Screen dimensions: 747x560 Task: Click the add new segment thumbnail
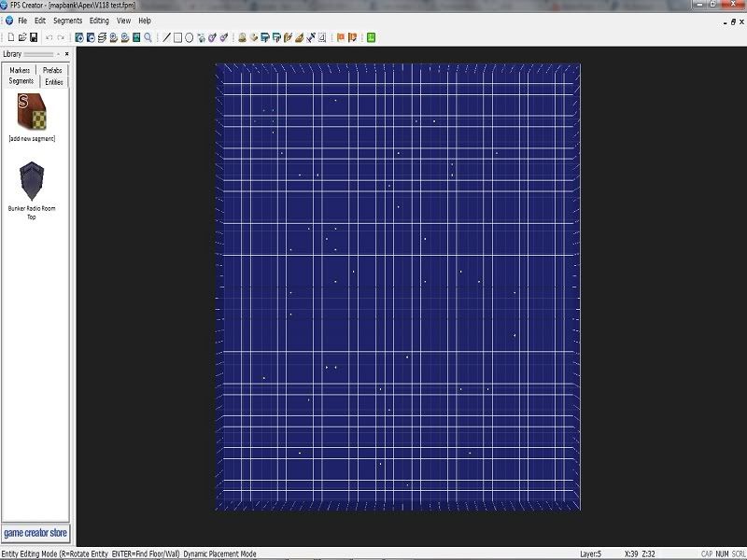pyautogui.click(x=32, y=113)
